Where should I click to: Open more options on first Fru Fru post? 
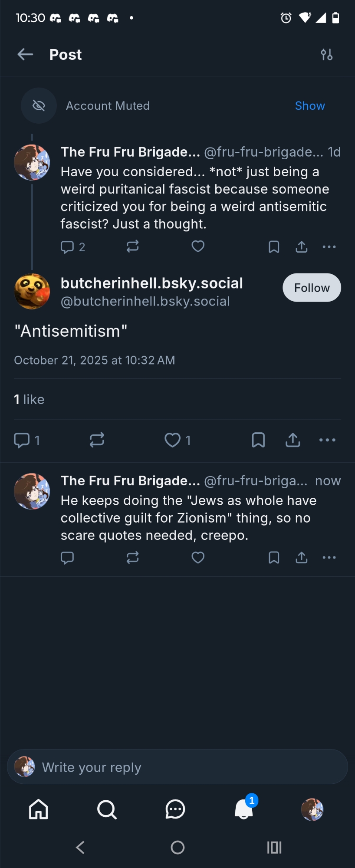point(329,247)
